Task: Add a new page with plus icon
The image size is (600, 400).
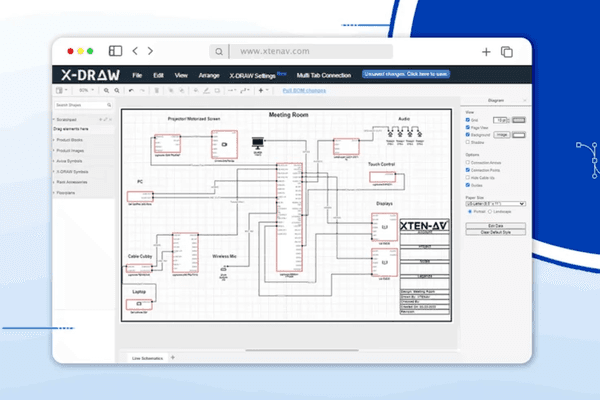Action: [x=173, y=358]
